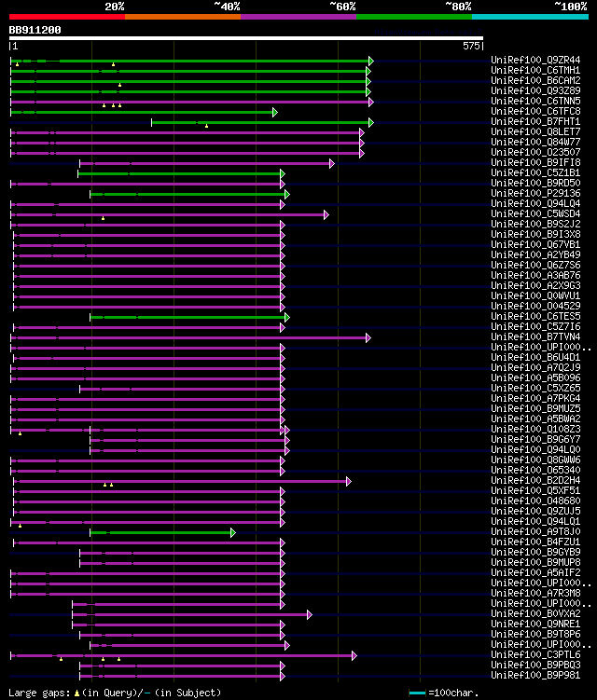Select the UniRef100_Q8GWW6 label
Screen dimensions: 597x700
point(535,460)
